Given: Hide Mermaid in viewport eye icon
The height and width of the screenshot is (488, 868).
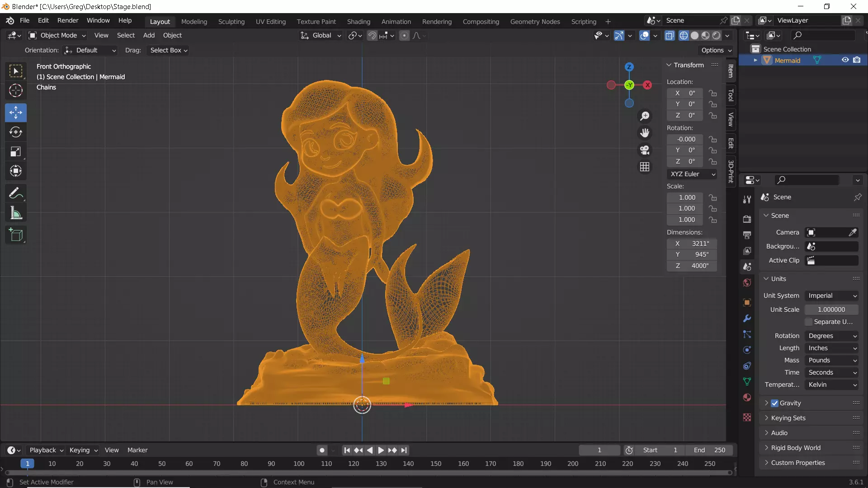Looking at the screenshot, I should pos(845,60).
